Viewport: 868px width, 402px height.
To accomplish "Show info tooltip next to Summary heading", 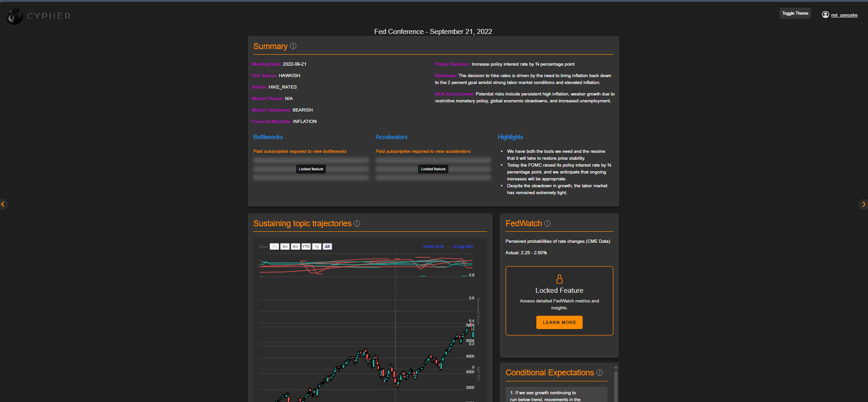I will pyautogui.click(x=293, y=46).
